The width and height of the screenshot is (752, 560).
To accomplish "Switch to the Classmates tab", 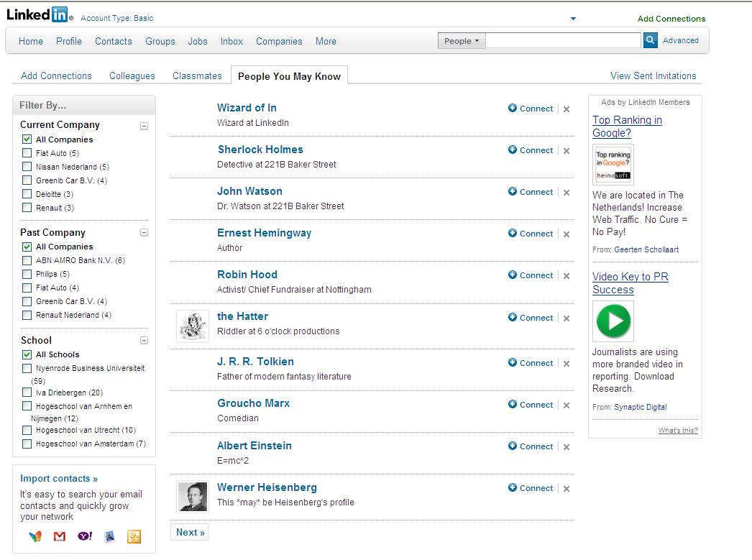I will tap(197, 75).
